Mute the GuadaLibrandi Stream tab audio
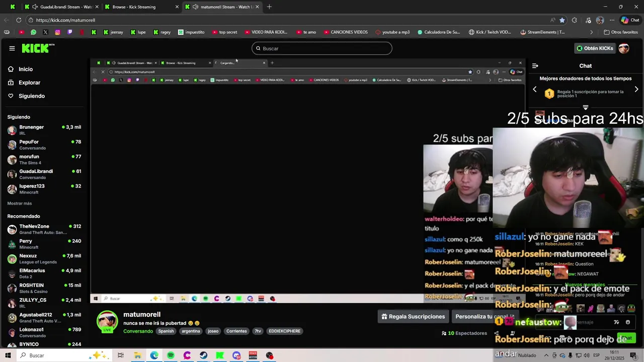 (35, 7)
